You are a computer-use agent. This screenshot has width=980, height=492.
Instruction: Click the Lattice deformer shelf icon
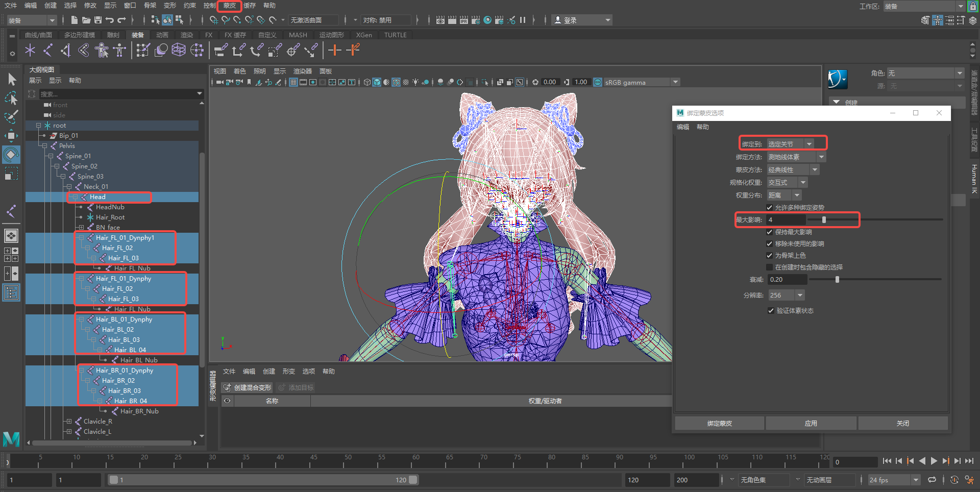(179, 50)
